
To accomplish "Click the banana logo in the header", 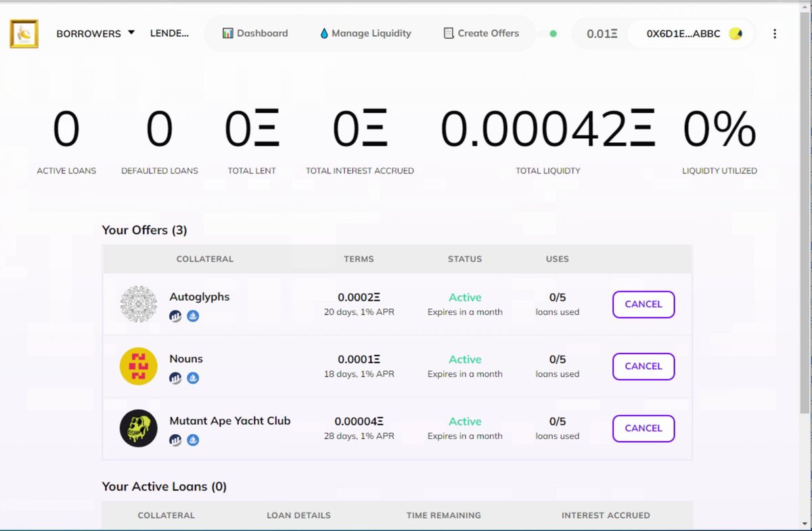I will (24, 33).
